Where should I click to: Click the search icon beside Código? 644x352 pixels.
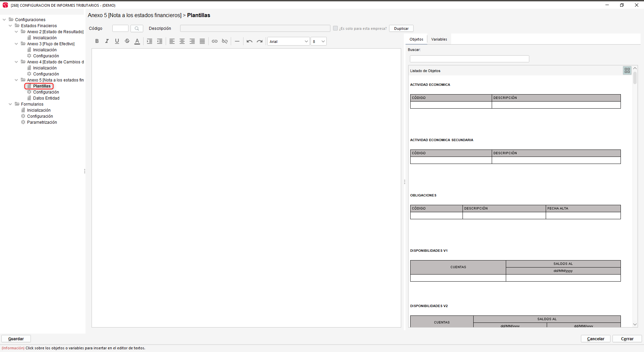137,28
